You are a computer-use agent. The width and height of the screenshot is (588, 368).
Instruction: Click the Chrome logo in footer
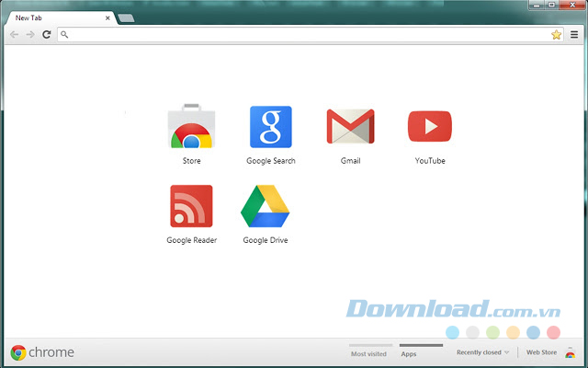18,352
